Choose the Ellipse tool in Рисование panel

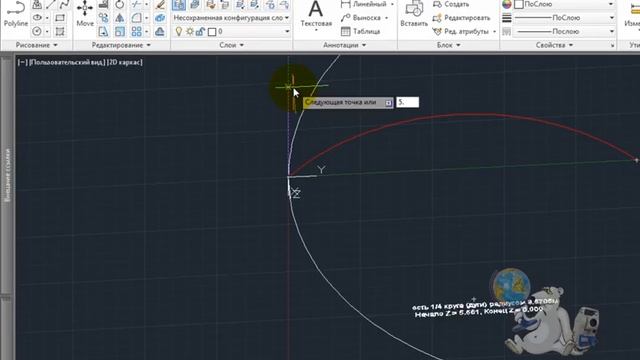point(37,18)
